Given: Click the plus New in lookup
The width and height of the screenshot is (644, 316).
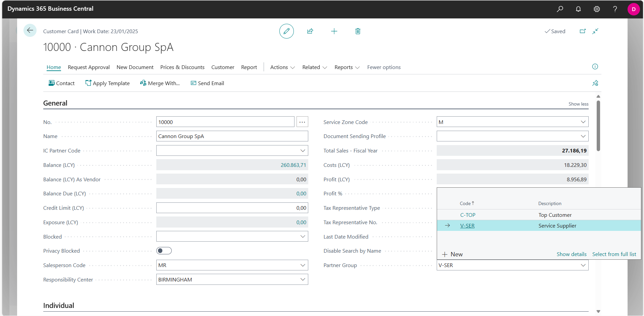Looking at the screenshot, I should [452, 254].
